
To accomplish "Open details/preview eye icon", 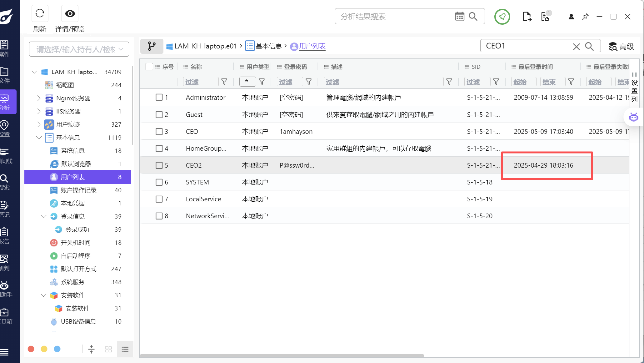I will coord(70,13).
